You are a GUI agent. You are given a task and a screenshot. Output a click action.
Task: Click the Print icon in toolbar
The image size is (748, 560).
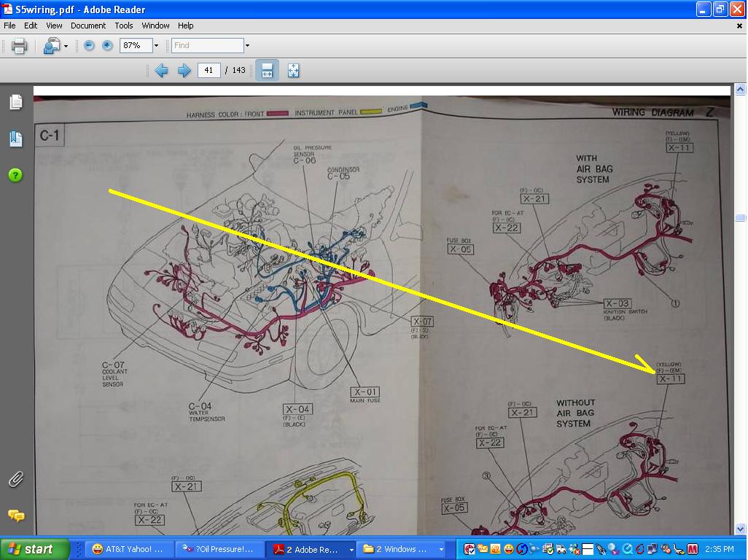19,46
